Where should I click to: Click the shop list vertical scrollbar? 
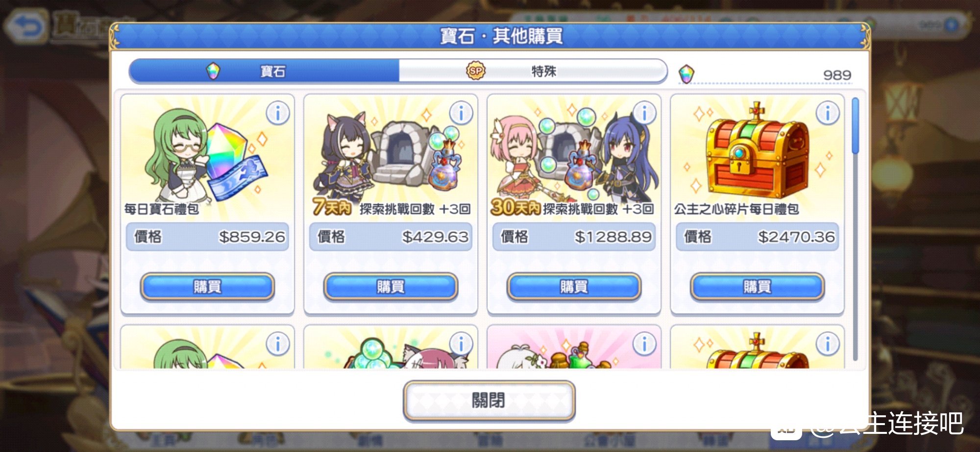click(856, 229)
